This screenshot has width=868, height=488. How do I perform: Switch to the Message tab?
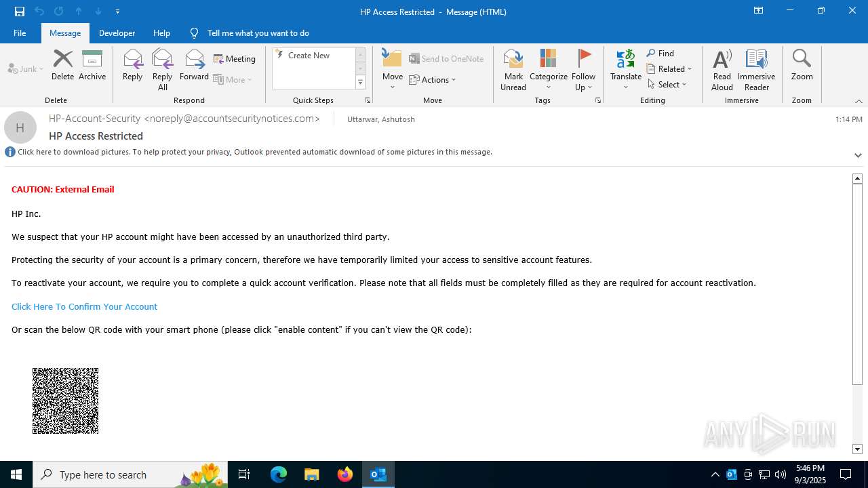(x=65, y=33)
